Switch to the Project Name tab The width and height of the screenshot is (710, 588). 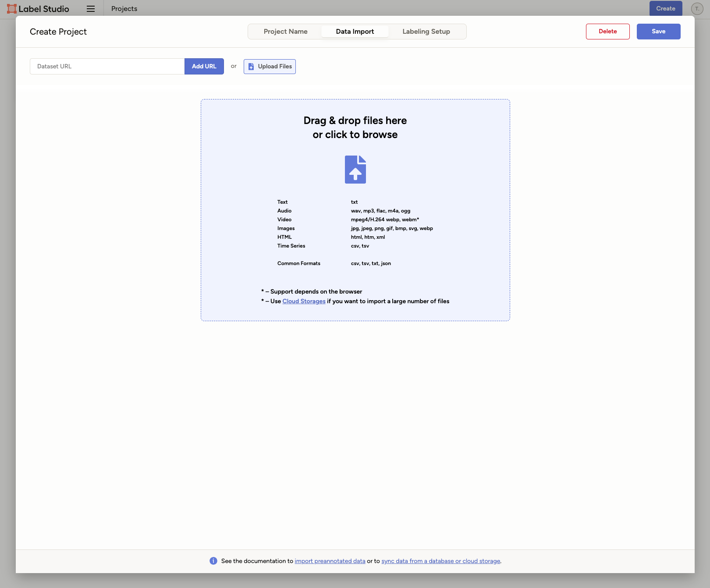click(x=286, y=32)
